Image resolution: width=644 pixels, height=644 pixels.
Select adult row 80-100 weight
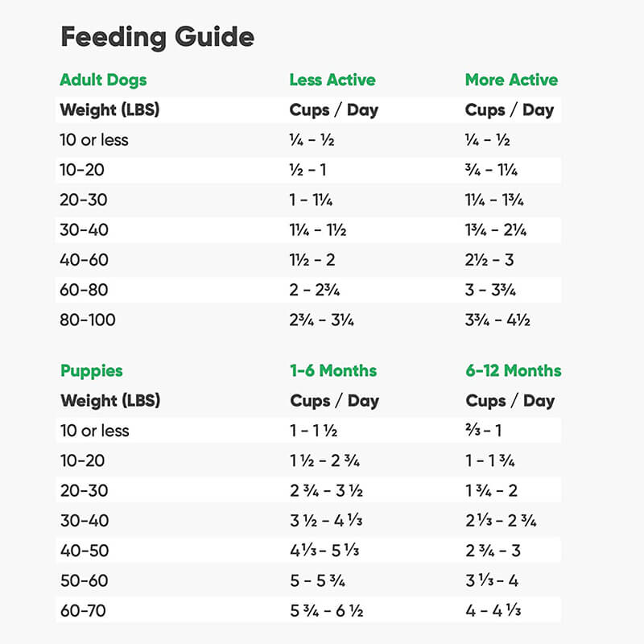pyautogui.click(x=88, y=320)
